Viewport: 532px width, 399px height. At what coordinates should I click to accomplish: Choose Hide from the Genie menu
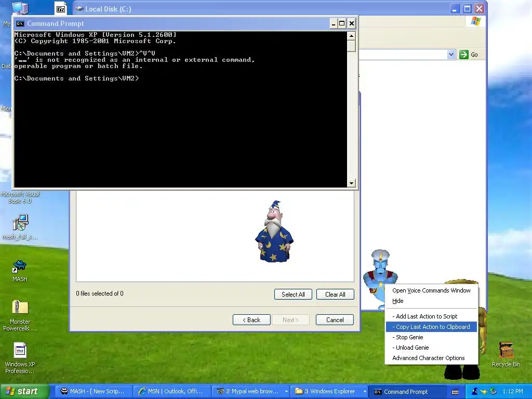pyautogui.click(x=431, y=301)
